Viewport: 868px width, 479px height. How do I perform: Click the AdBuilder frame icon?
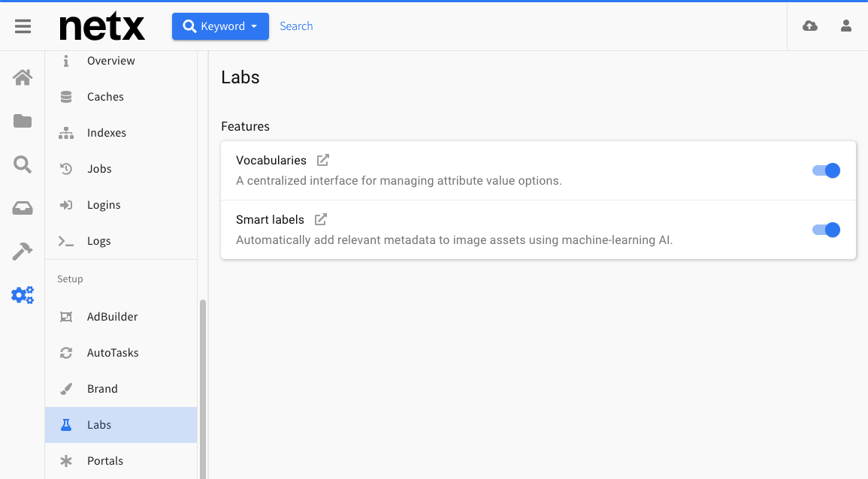click(x=66, y=317)
